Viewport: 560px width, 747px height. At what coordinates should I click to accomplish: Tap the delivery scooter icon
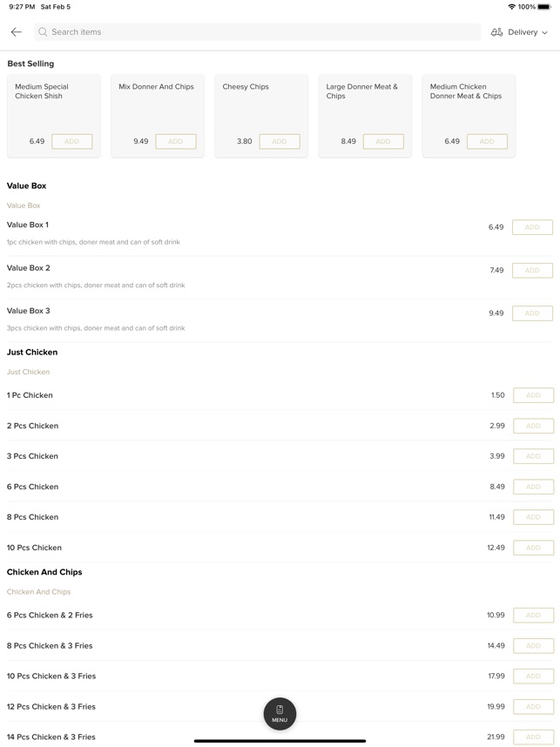[x=496, y=32]
